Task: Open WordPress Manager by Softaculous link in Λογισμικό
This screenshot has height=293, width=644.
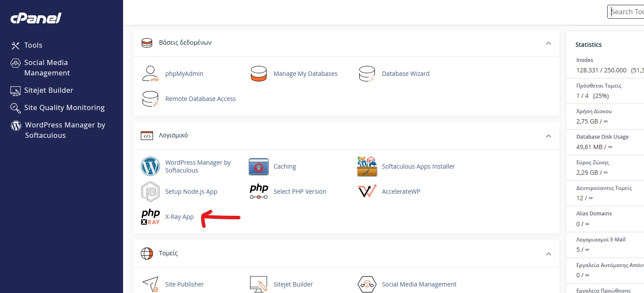Action: tap(198, 166)
